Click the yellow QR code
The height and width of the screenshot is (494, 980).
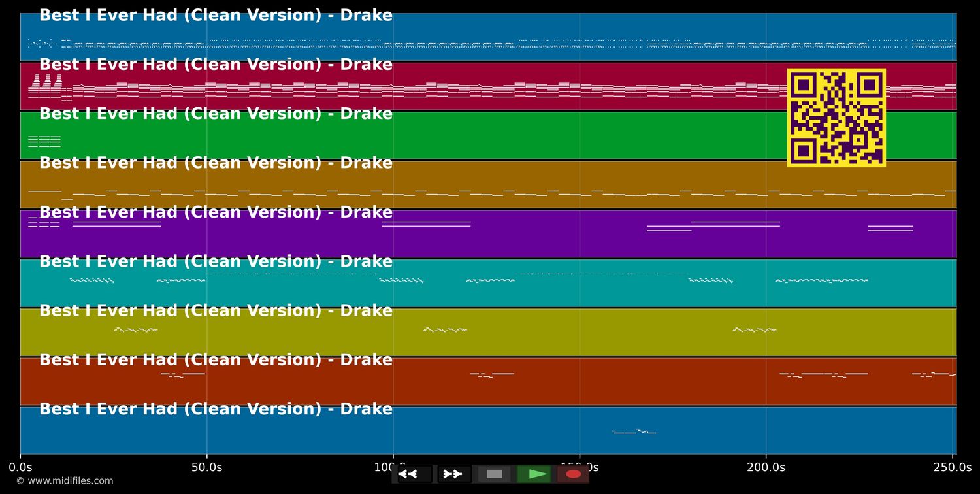(x=836, y=118)
